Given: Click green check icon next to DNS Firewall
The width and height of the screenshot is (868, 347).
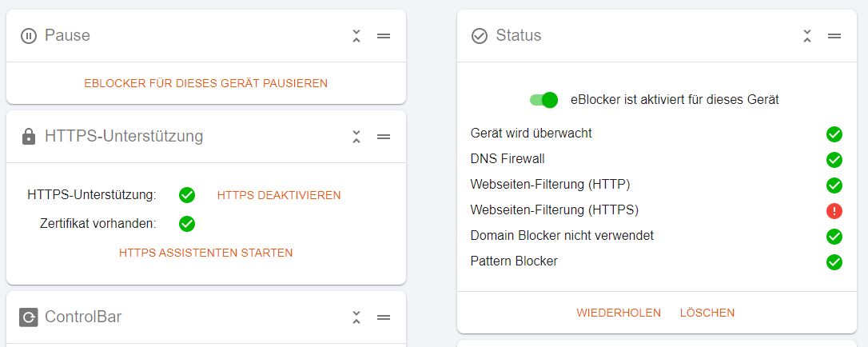Looking at the screenshot, I should 834,160.
